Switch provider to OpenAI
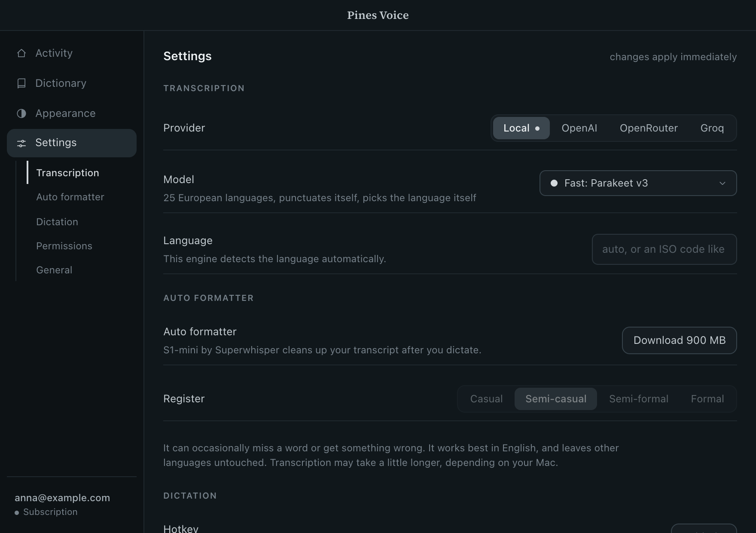756x533 pixels. (579, 128)
